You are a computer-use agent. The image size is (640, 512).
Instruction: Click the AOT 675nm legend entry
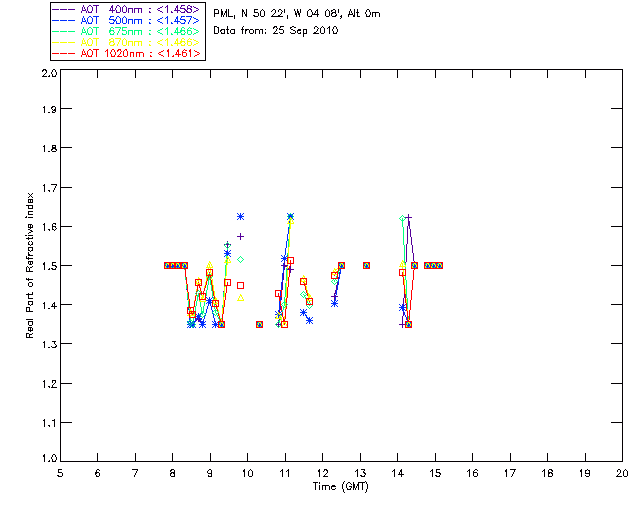pos(127,31)
